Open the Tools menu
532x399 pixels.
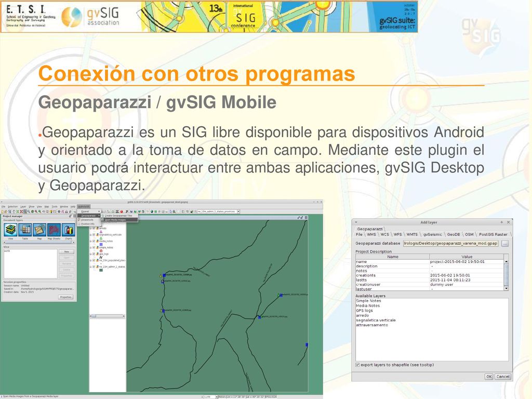click(x=54, y=206)
